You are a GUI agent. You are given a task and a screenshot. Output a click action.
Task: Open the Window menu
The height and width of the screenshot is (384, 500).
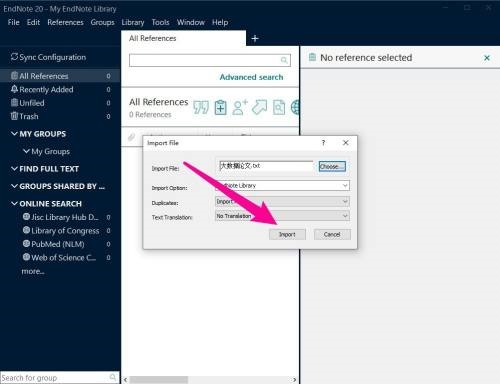pos(191,22)
